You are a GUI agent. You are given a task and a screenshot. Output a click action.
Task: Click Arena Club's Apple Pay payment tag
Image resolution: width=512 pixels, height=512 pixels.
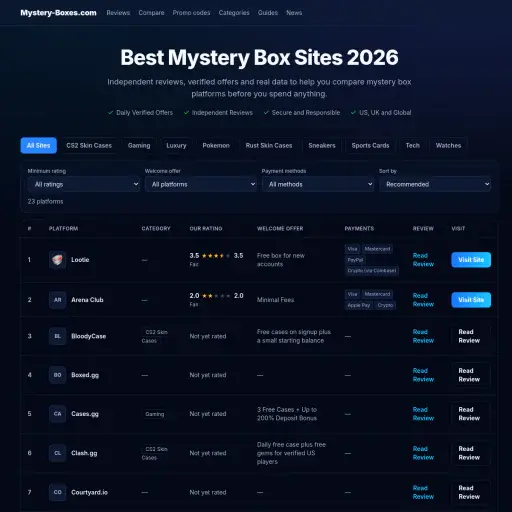(x=359, y=305)
